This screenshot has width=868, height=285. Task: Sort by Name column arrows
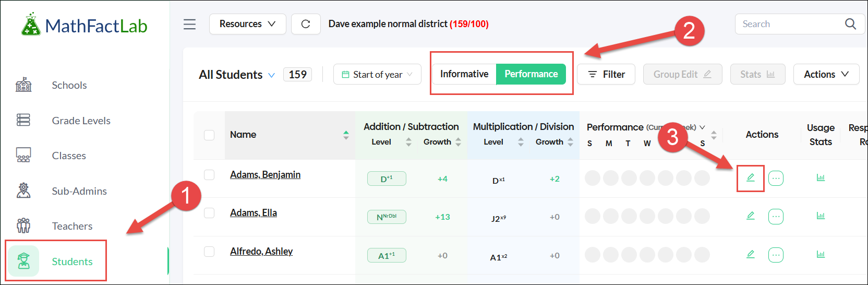(x=346, y=135)
